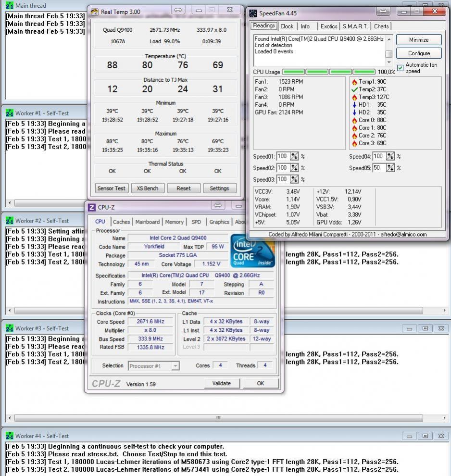This screenshot has height=476, width=451.
Task: Click the Real Temp 3.00 title bar icon
Action: tap(95, 12)
